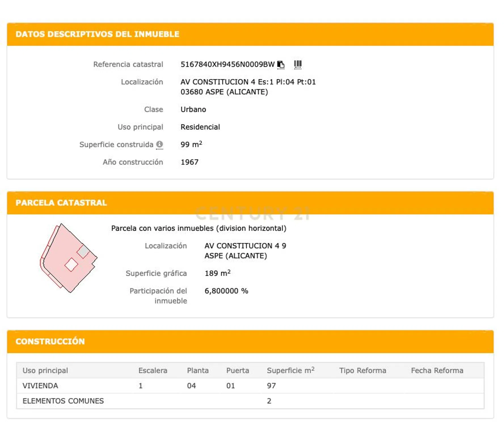Click the Puerta column header
This screenshot has height=425, width=504.
pos(237,371)
